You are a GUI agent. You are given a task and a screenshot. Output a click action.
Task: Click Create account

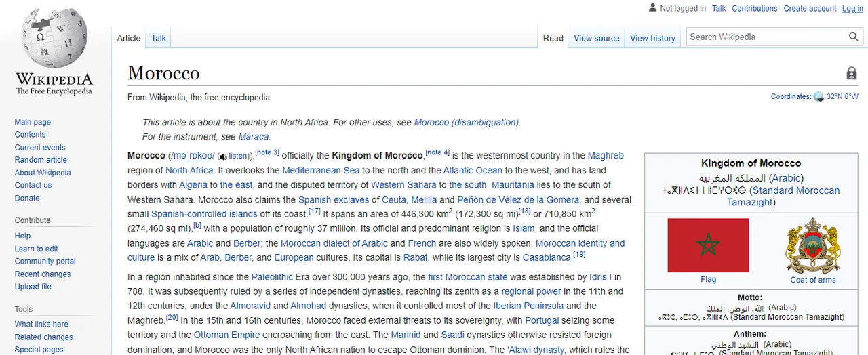point(810,8)
